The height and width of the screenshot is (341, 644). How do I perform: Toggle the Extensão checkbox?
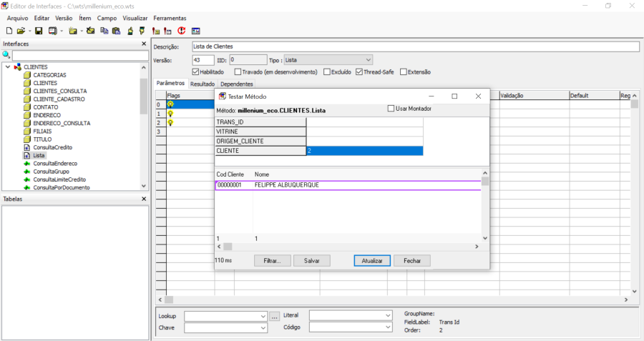pyautogui.click(x=404, y=71)
